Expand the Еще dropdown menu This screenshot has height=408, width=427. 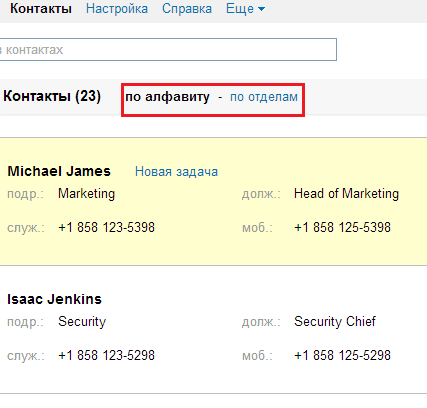point(245,9)
